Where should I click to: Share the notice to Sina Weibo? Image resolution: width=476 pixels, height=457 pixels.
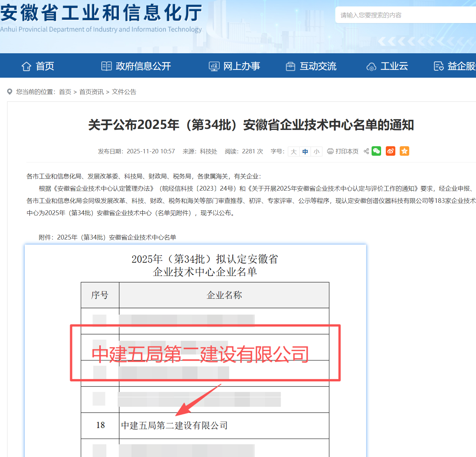coord(390,151)
